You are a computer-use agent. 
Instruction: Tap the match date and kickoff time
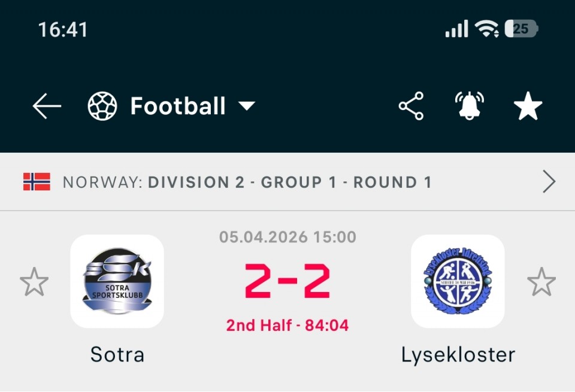click(287, 237)
